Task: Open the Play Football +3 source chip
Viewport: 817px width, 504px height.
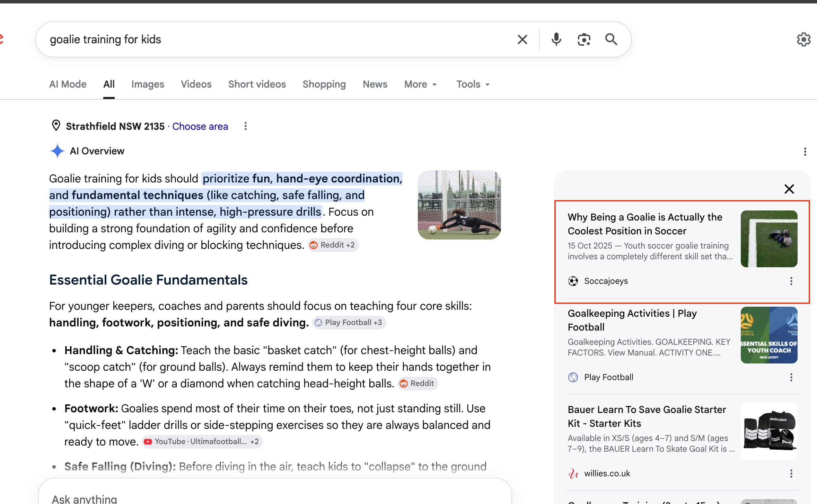Action: click(x=349, y=323)
